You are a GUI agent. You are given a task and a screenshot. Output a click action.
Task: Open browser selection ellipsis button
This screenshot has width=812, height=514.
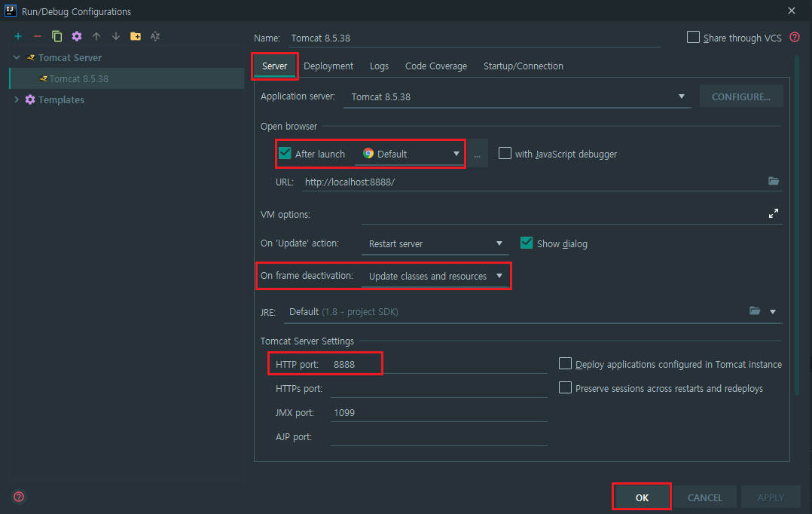pos(477,154)
